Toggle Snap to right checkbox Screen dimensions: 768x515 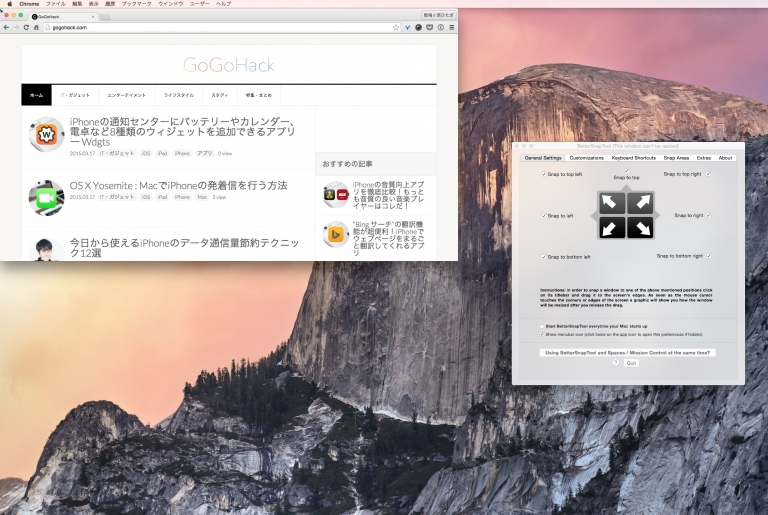coord(708,215)
